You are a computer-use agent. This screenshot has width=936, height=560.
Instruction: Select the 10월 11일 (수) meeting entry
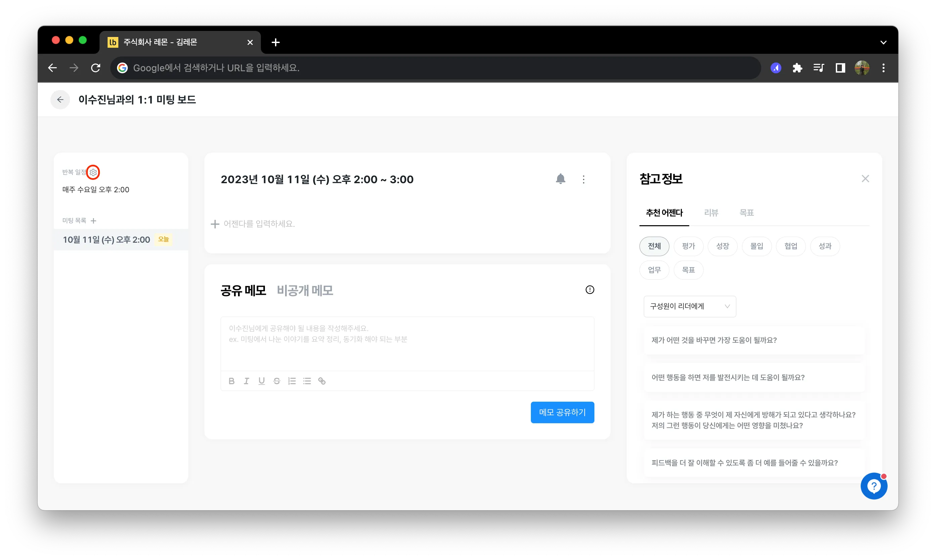[121, 240]
